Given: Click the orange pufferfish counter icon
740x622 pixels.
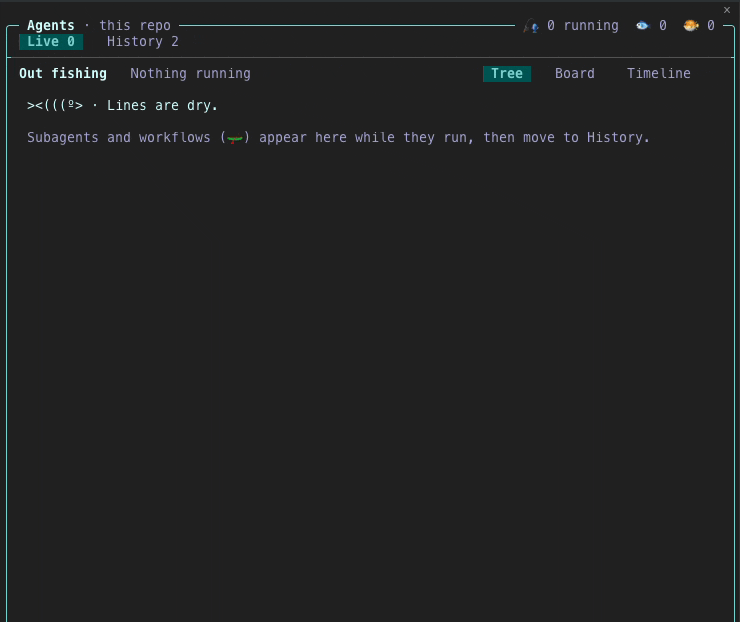Looking at the screenshot, I should pyautogui.click(x=691, y=25).
